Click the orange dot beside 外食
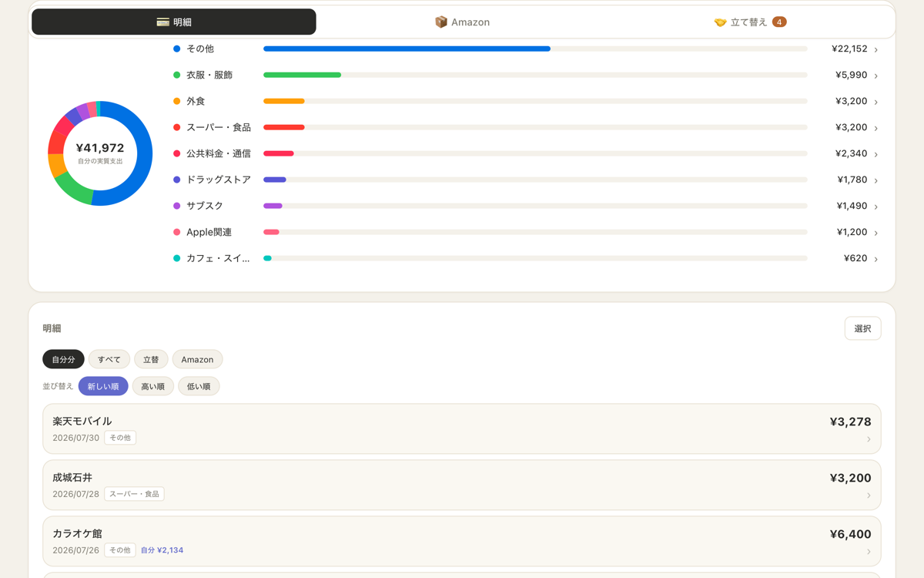Image resolution: width=924 pixels, height=578 pixels. 177,101
